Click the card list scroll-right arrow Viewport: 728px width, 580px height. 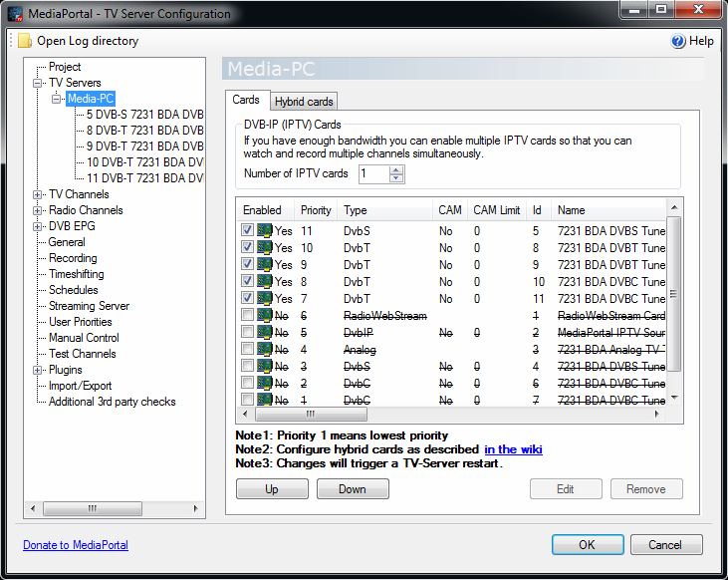coord(656,414)
